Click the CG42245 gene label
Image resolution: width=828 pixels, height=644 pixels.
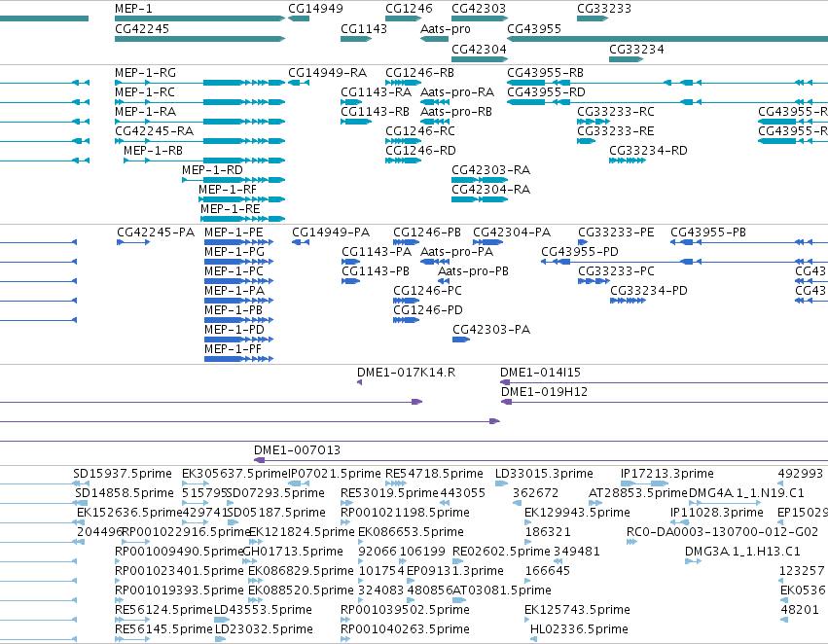click(x=142, y=29)
